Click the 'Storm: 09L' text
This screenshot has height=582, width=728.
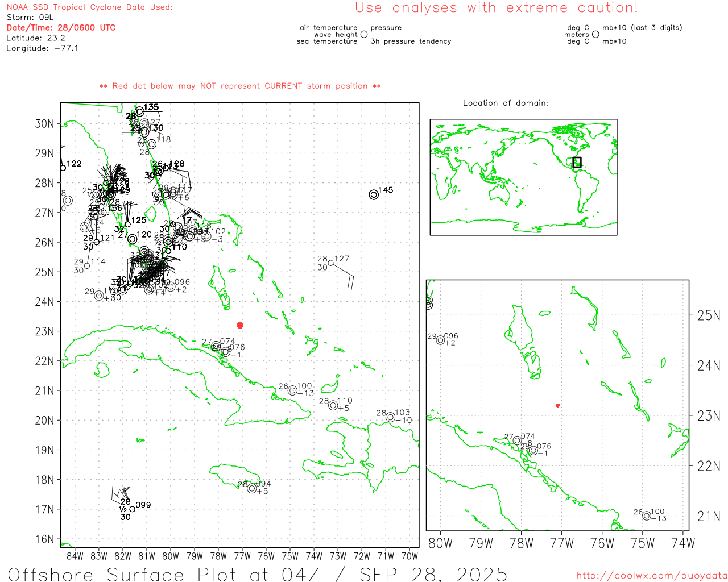(30, 18)
